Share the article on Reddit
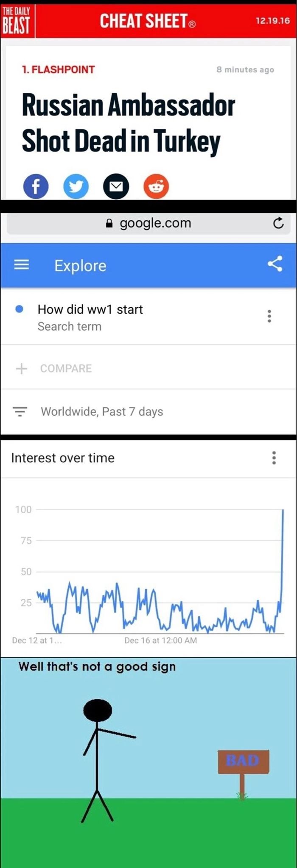The width and height of the screenshot is (297, 868). tap(156, 186)
